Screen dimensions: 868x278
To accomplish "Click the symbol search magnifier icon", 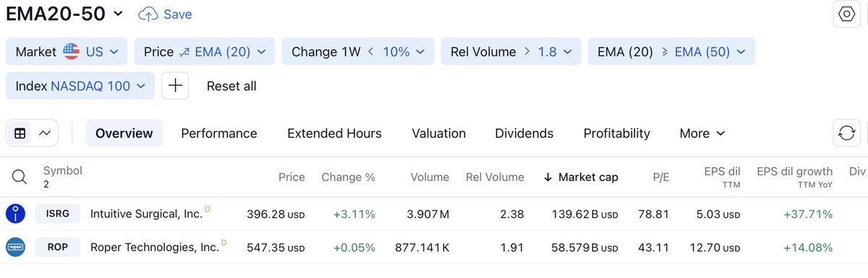I will (x=20, y=177).
